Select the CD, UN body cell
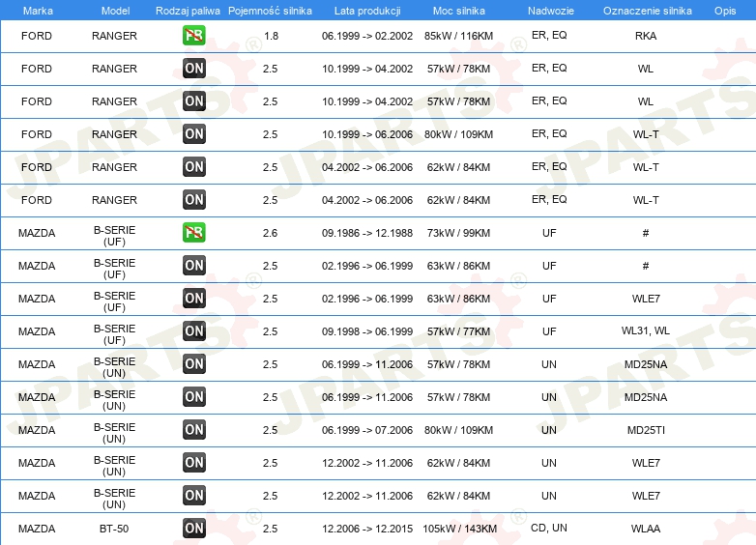Viewport: 756px width, 545px height. pos(549,528)
